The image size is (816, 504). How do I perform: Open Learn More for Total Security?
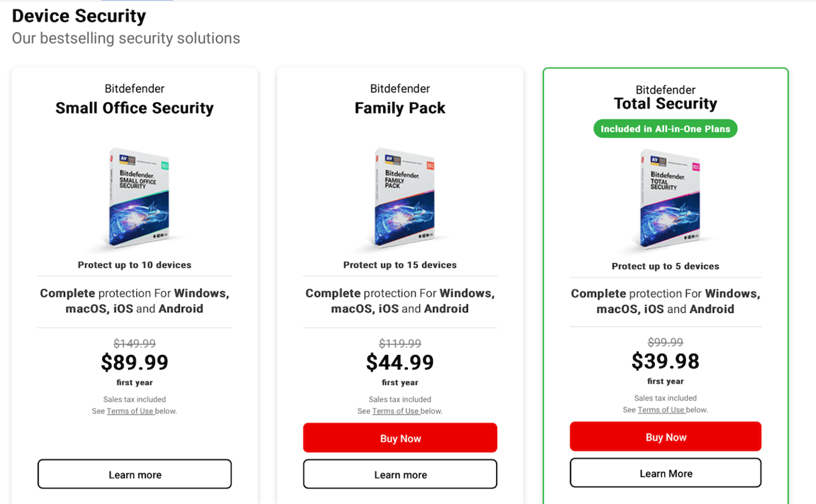[666, 473]
